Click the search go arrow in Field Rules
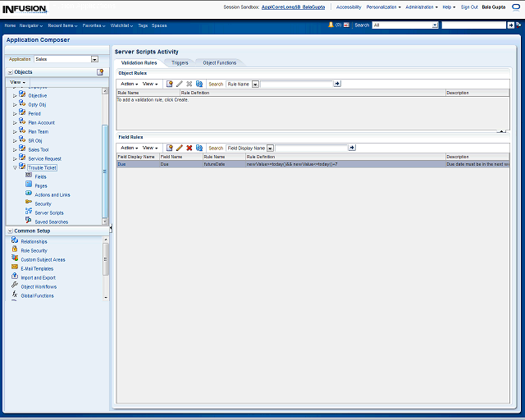Image resolution: width=525 pixels, height=420 pixels. (x=352, y=148)
